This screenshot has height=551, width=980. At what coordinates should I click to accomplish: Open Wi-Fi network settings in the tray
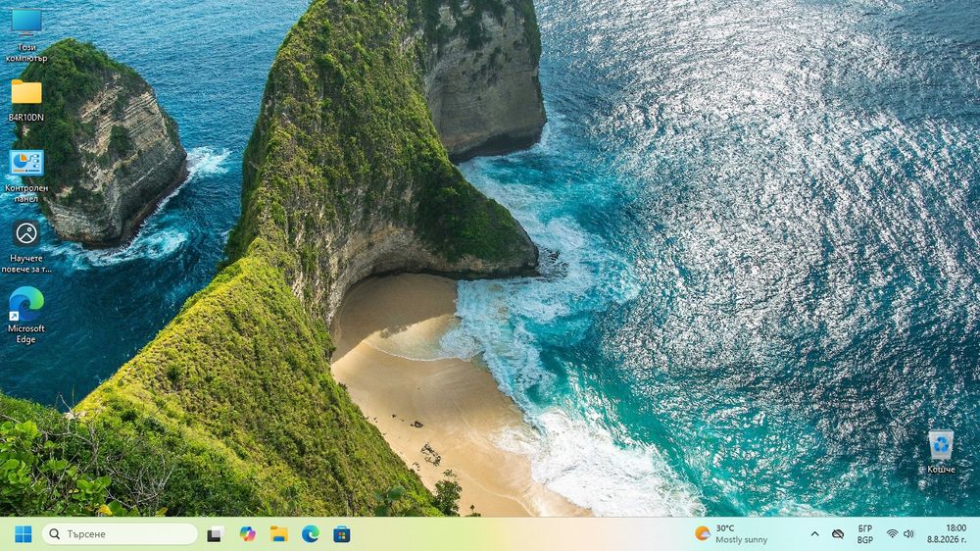point(892,534)
